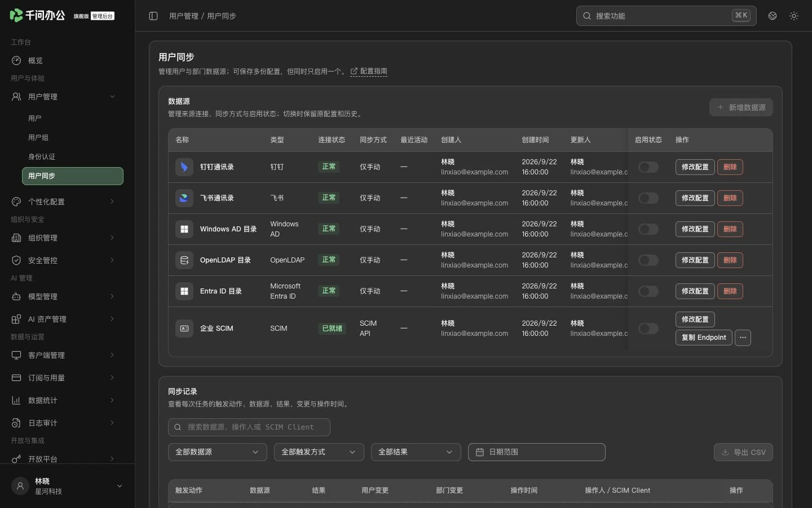Go to 用户 in the sidebar
812x508 pixels.
point(72,118)
